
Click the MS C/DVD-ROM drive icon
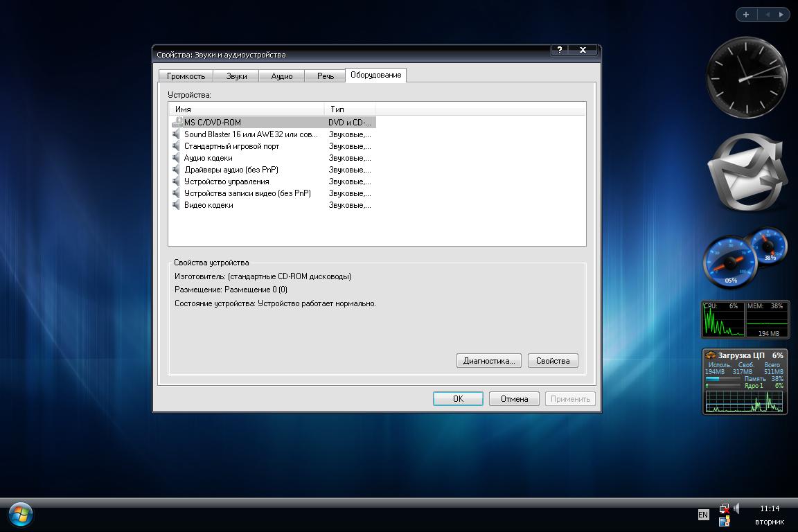[x=177, y=123]
